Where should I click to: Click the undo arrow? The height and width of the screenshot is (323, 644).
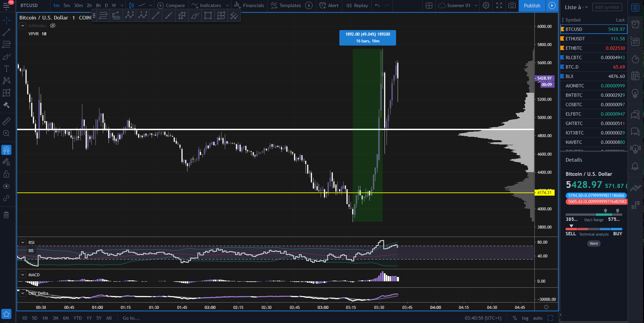pyautogui.click(x=377, y=5)
